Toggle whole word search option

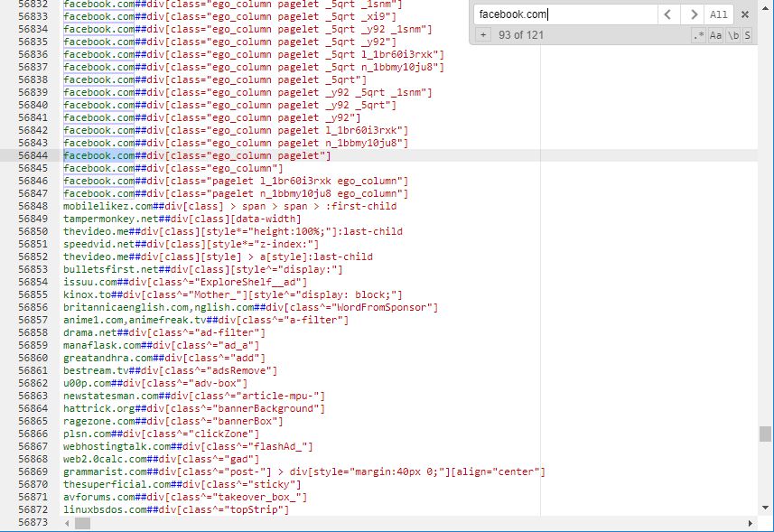tap(732, 35)
